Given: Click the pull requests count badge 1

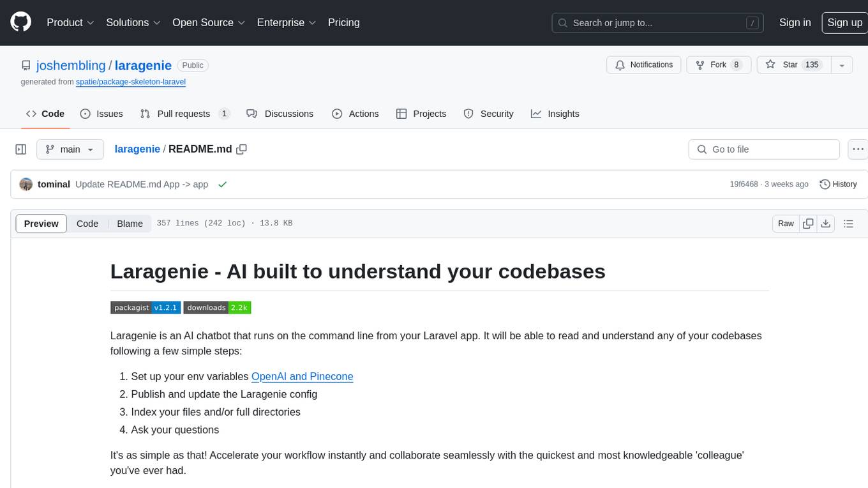Looking at the screenshot, I should click(x=224, y=114).
